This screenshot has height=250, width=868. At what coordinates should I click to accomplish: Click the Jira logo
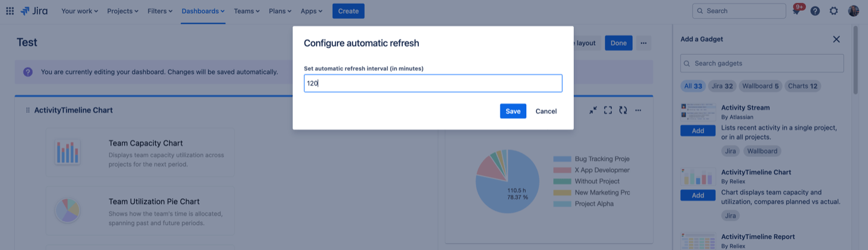click(x=34, y=11)
